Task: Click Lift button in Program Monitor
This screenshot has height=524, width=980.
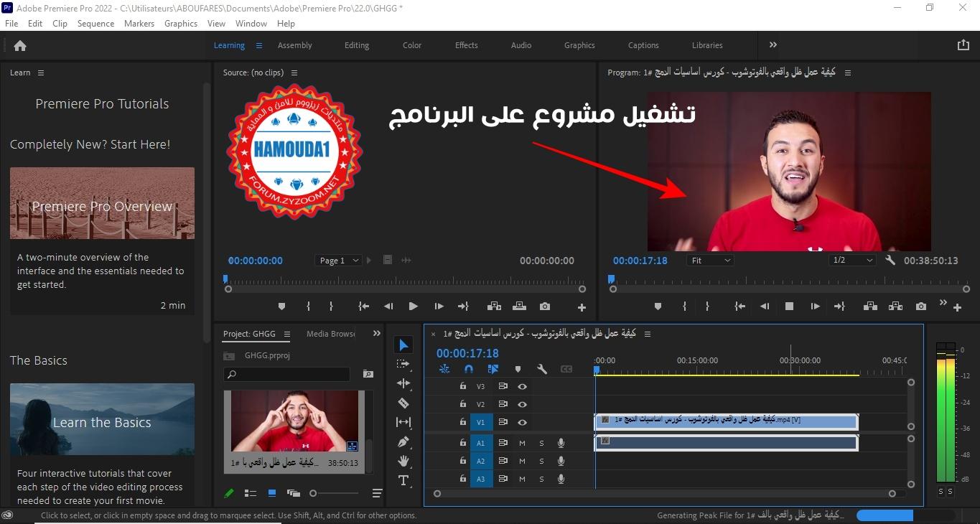Action: click(870, 307)
